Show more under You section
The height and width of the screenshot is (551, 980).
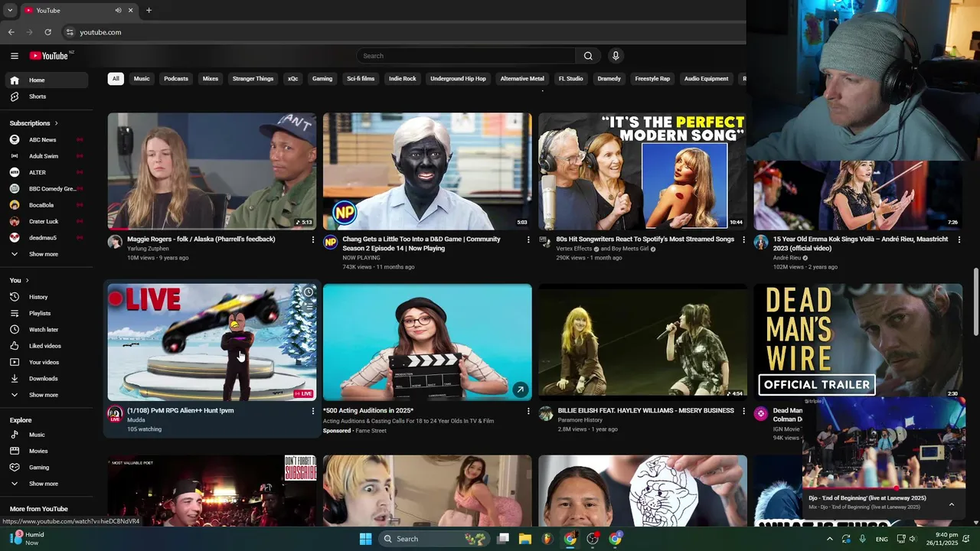click(x=46, y=395)
